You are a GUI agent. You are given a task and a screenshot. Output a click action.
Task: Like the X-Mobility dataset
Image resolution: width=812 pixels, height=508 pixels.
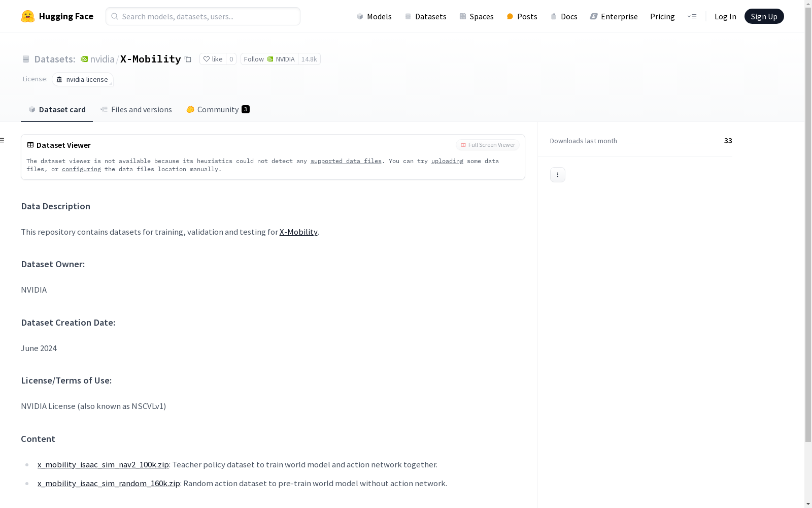click(213, 59)
